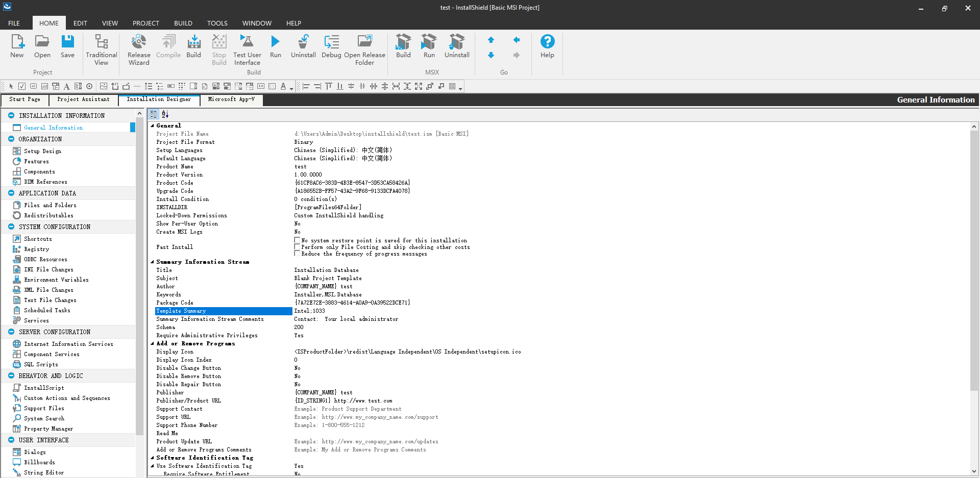Collapse BEHAVIOR AND LOGIC section
980x478 pixels.
click(x=11, y=375)
